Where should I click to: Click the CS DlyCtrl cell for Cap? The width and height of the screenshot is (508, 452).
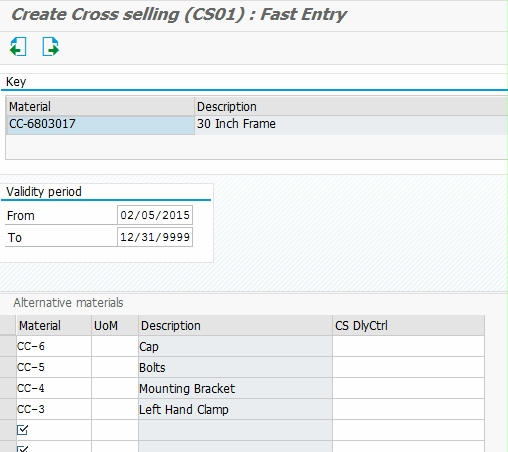[408, 346]
